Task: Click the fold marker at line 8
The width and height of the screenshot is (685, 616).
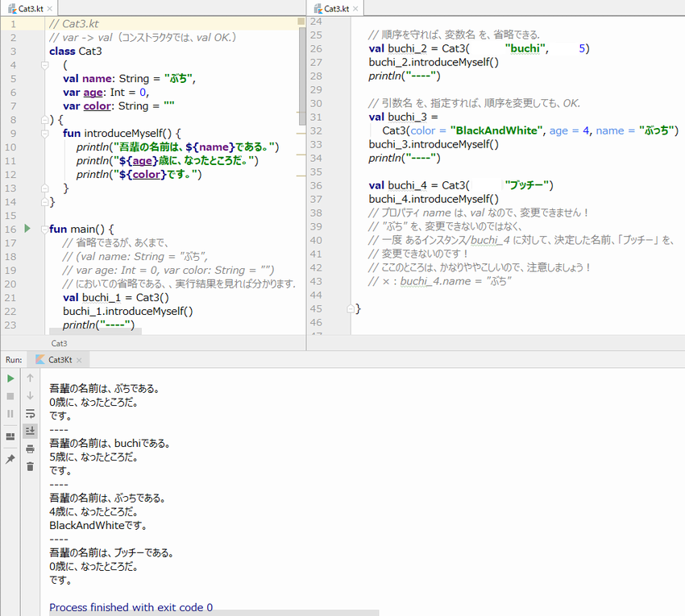Action: pos(44,120)
